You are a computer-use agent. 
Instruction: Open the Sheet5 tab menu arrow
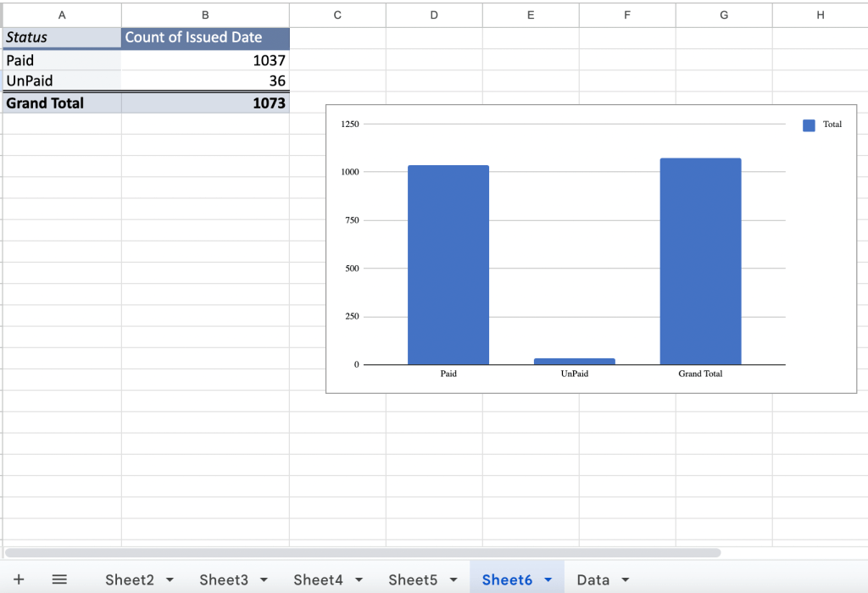453,580
